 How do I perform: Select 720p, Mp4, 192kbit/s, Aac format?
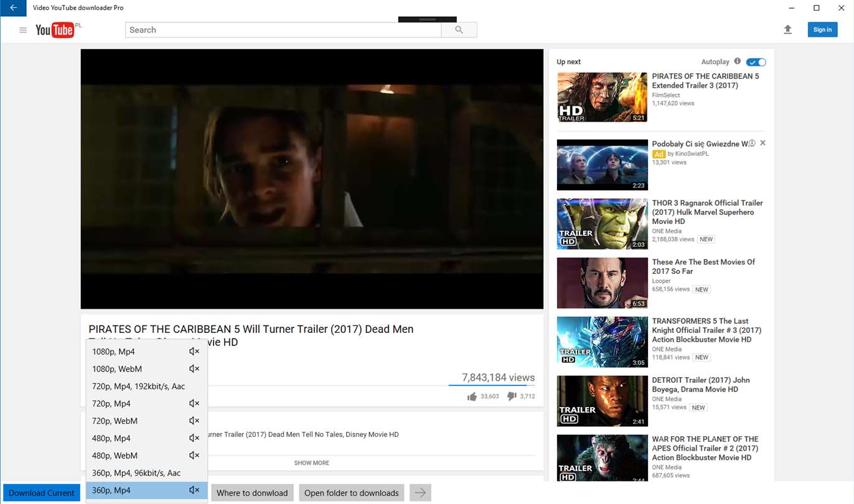146,386
